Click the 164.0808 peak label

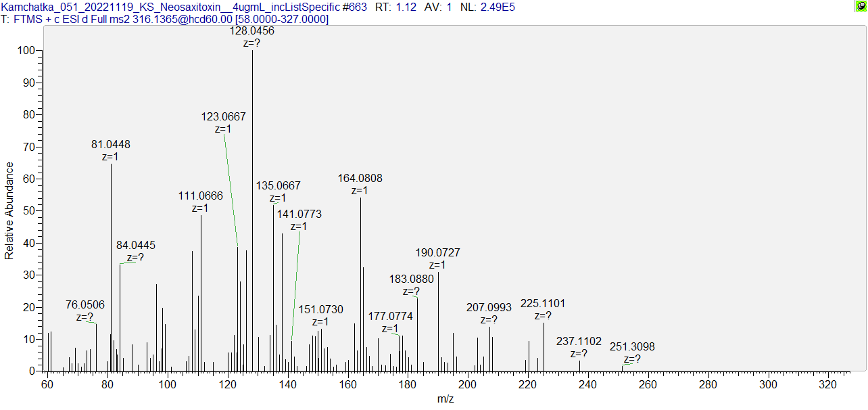point(360,179)
